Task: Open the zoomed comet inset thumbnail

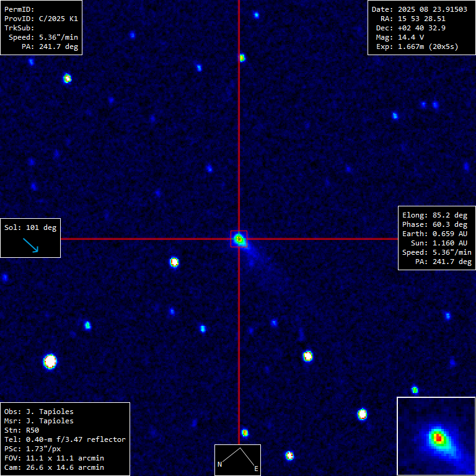Action: [436, 436]
